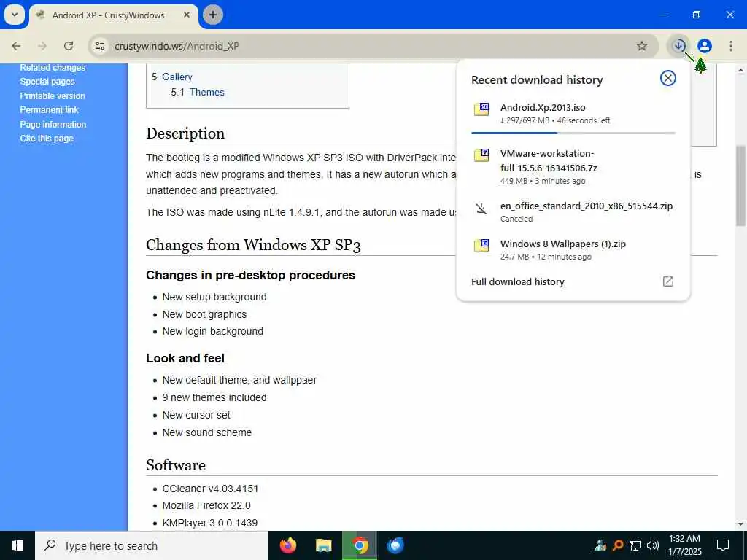This screenshot has width=747, height=560.
Task: Jump to Themes contents entry
Action: pyautogui.click(x=206, y=93)
